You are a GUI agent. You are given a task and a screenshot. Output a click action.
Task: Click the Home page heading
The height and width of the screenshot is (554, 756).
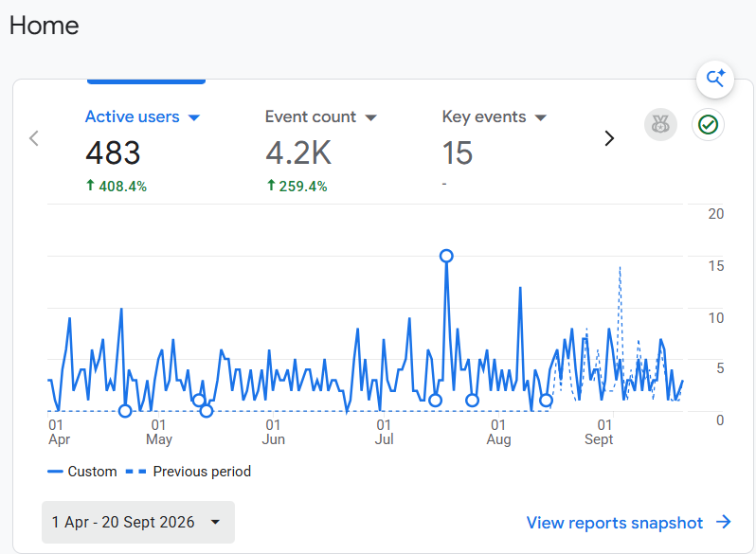(x=44, y=26)
